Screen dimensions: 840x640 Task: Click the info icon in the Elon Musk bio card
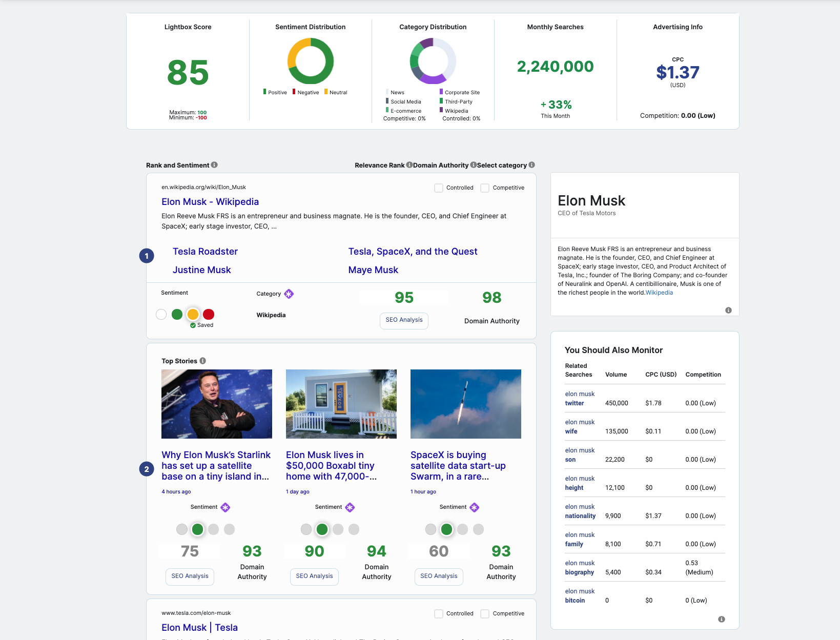[728, 309]
